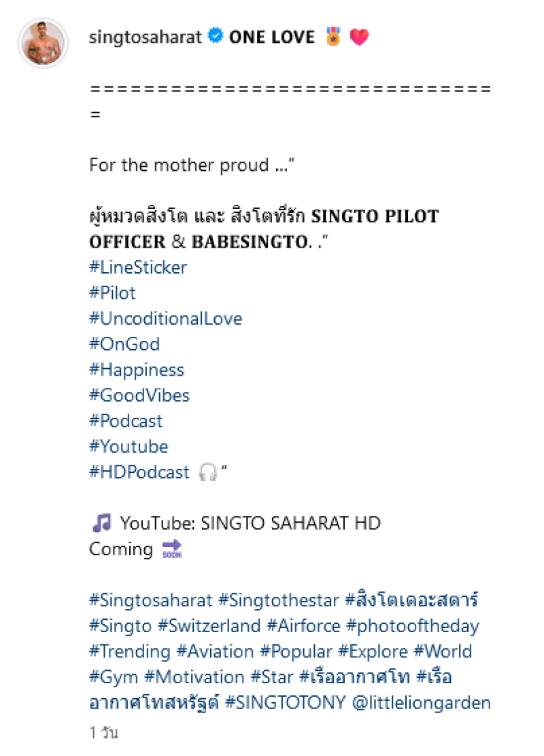Image resolution: width=544 pixels, height=756 pixels.
Task: Open the #OnGod hashtag
Action: click(x=124, y=344)
